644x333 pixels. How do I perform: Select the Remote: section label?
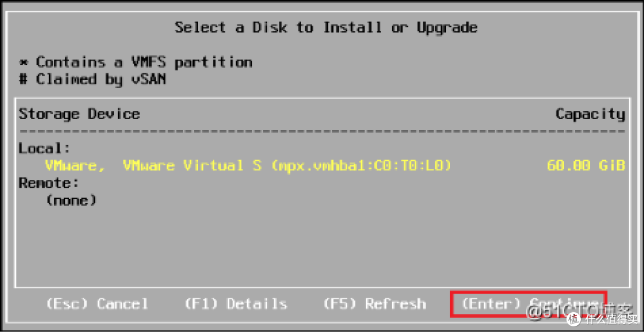(48, 183)
